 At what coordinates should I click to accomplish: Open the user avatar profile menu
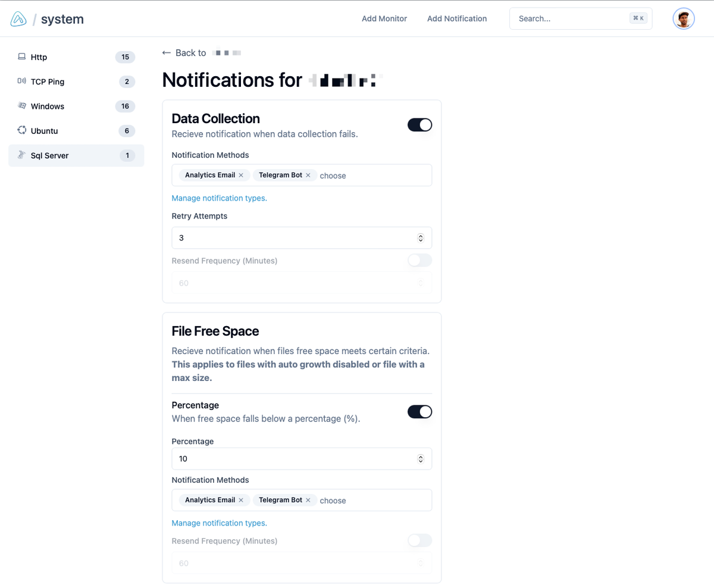tap(684, 18)
